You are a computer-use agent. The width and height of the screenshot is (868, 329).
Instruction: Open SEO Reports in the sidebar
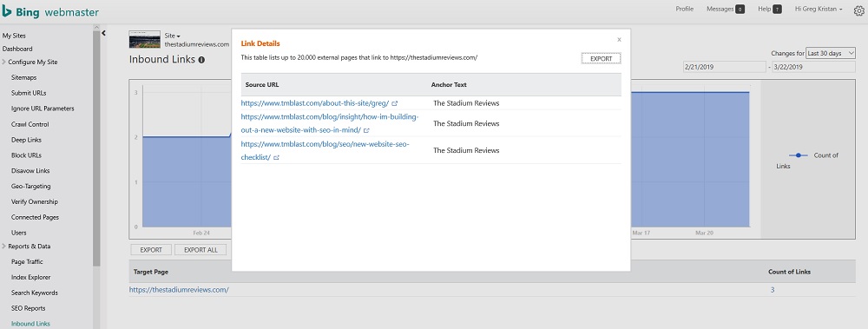29,308
